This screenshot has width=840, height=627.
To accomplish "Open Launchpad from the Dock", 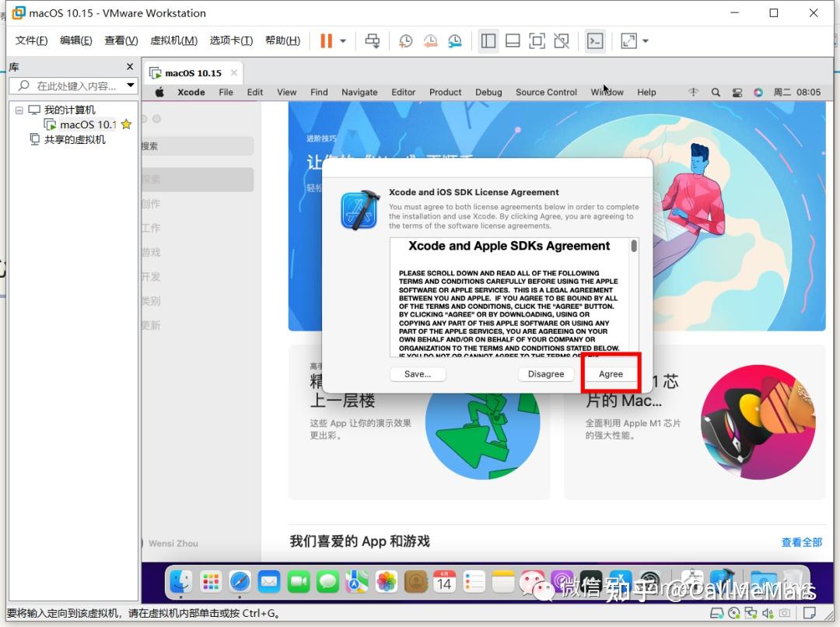I will (211, 581).
